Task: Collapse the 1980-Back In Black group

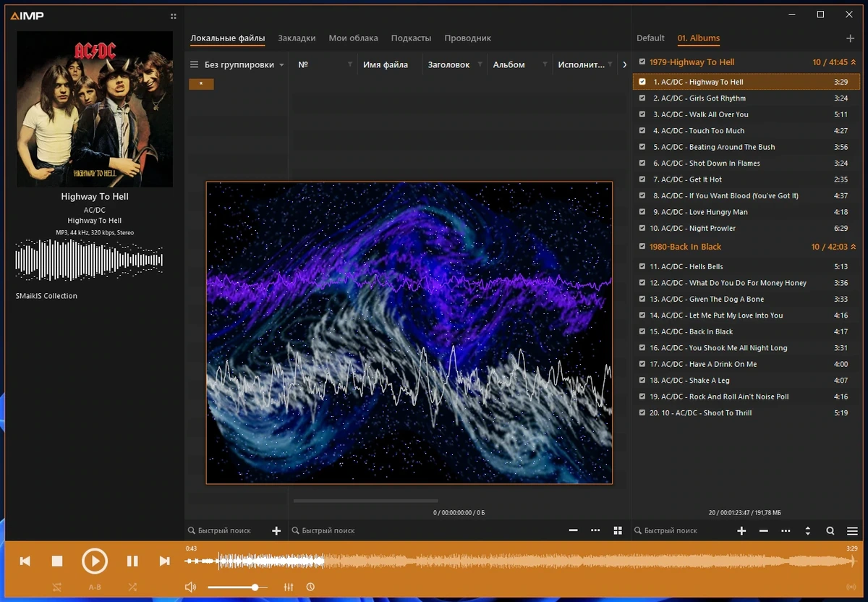Action: 854,247
